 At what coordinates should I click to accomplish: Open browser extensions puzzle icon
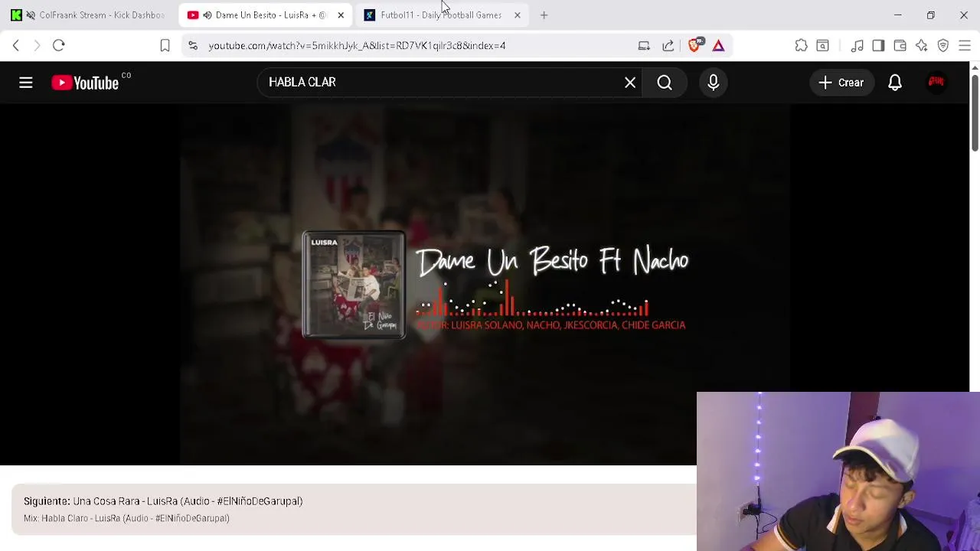tap(802, 46)
